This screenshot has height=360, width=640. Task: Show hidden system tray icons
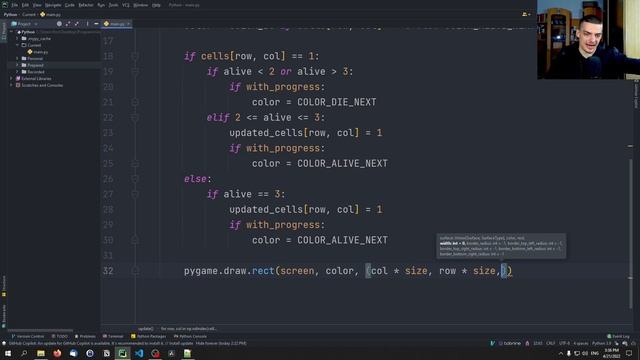pos(560,353)
